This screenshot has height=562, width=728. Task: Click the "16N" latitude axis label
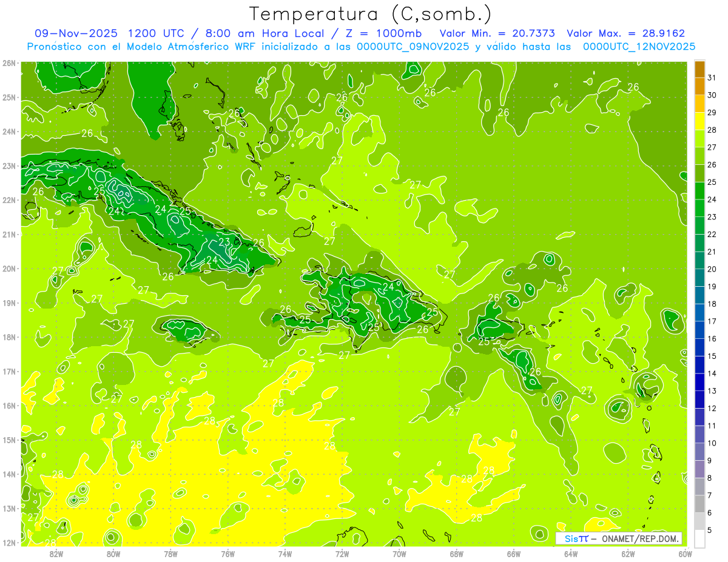[x=10, y=406]
